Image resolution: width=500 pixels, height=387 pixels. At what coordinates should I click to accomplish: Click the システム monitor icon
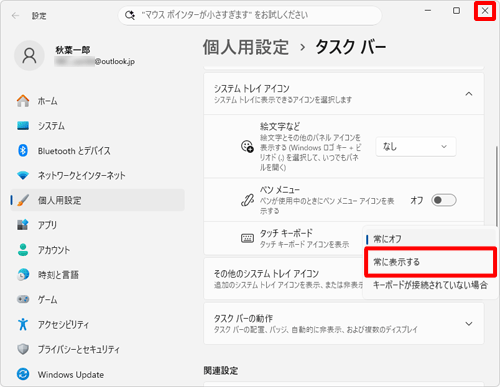(23, 126)
